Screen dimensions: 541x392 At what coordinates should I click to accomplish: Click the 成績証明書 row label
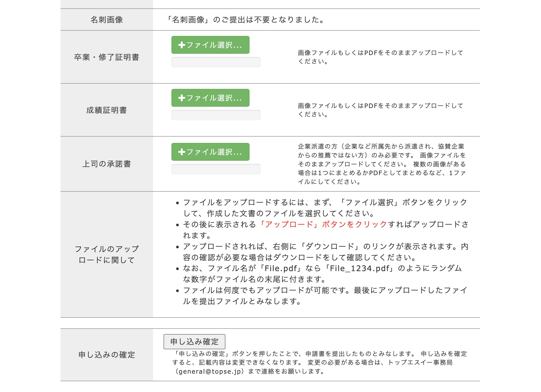pos(107,110)
